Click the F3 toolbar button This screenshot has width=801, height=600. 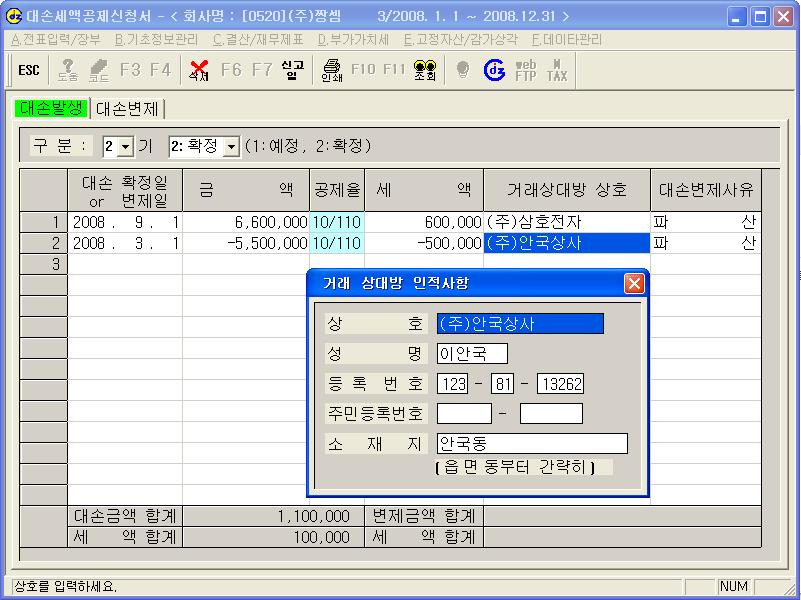(130, 69)
